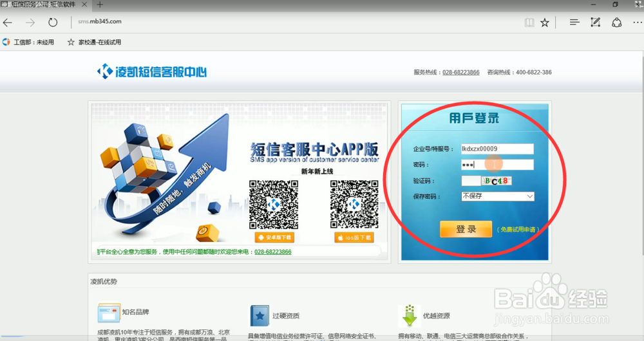Make a web note pen icon
The width and height of the screenshot is (644, 341).
click(595, 22)
